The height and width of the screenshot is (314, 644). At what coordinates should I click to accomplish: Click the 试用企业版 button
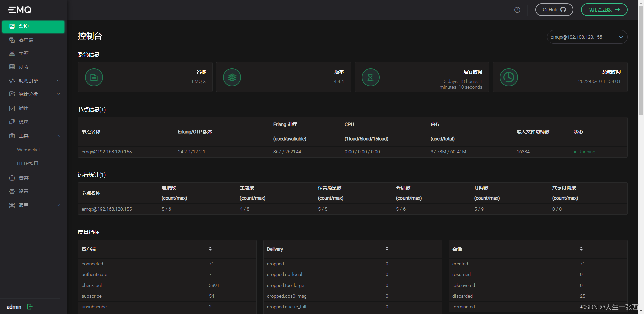(604, 10)
